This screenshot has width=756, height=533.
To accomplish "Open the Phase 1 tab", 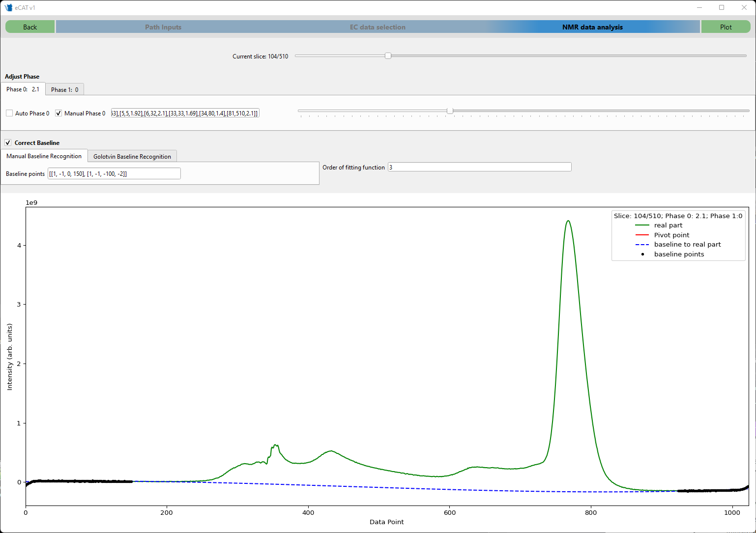I will [64, 90].
